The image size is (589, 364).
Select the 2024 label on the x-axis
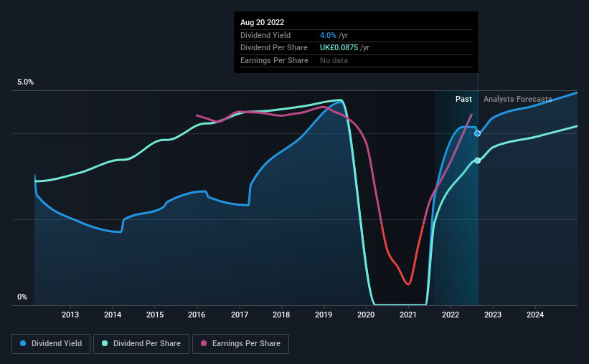pos(535,315)
